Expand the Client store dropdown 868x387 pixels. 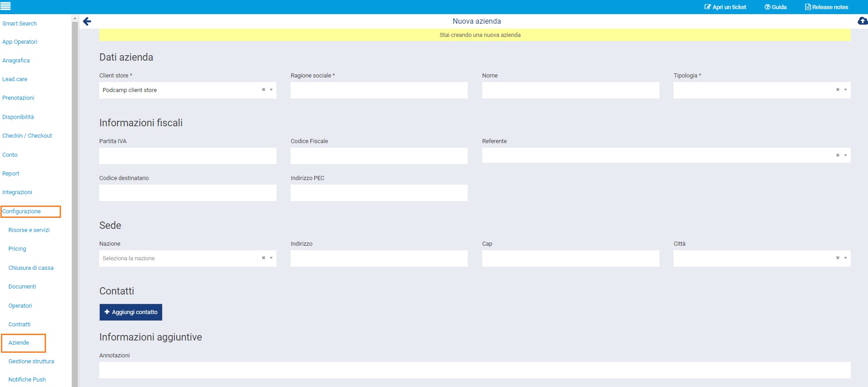tap(271, 90)
